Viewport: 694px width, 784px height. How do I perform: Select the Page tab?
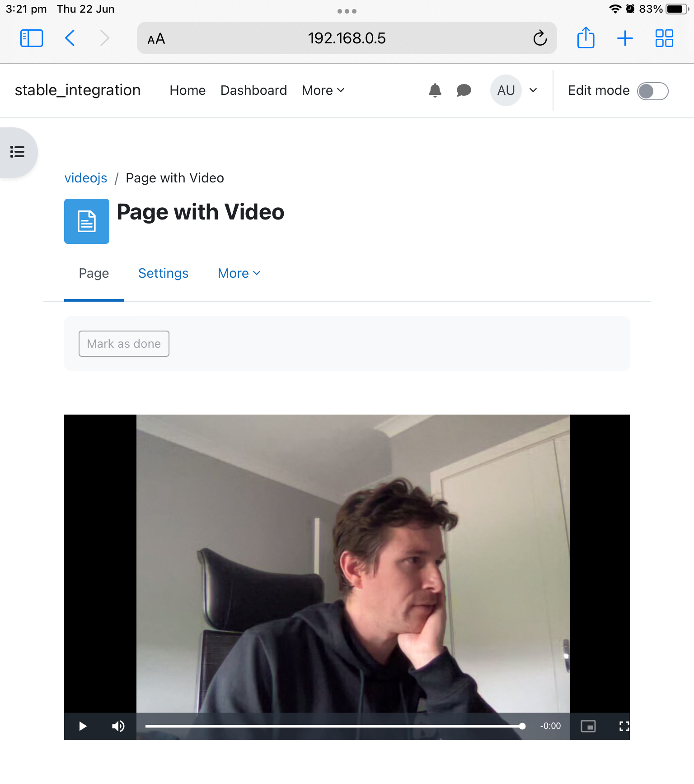pos(94,273)
